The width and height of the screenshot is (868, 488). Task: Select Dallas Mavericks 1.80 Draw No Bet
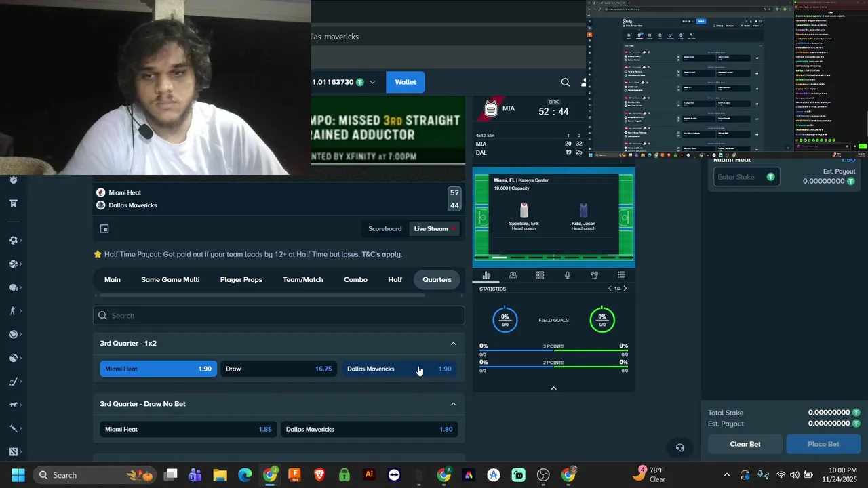click(x=369, y=429)
